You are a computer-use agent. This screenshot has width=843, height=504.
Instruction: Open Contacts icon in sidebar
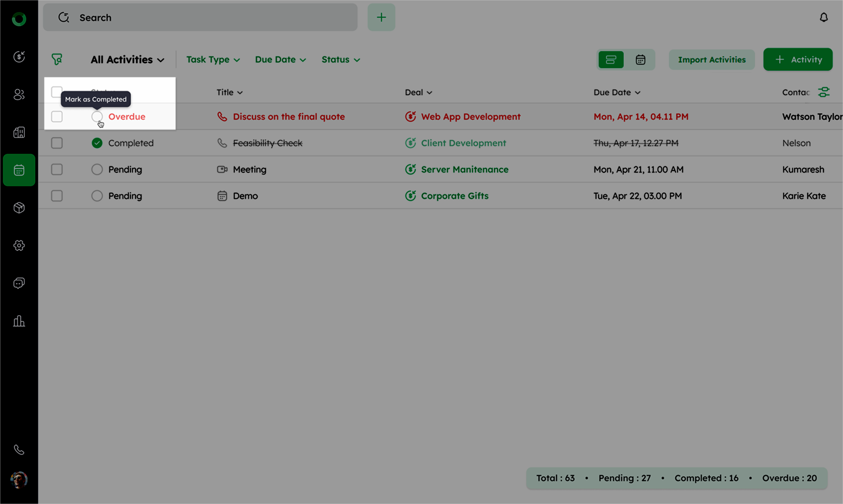click(19, 94)
